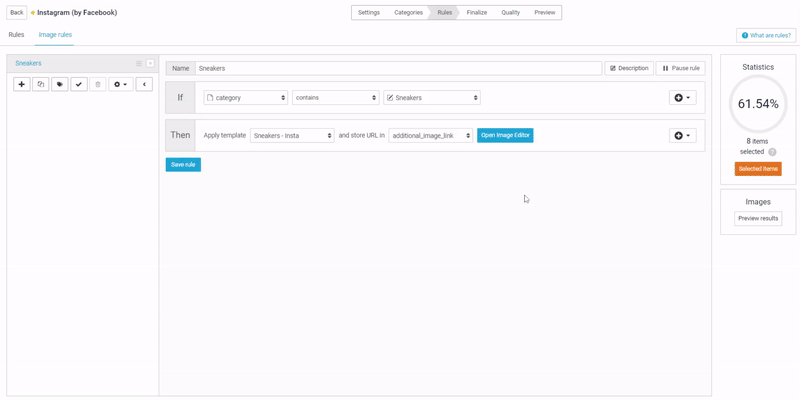800x400 pixels.
Task: Click the reorder lines icon beside Sneakers
Action: pyautogui.click(x=139, y=63)
